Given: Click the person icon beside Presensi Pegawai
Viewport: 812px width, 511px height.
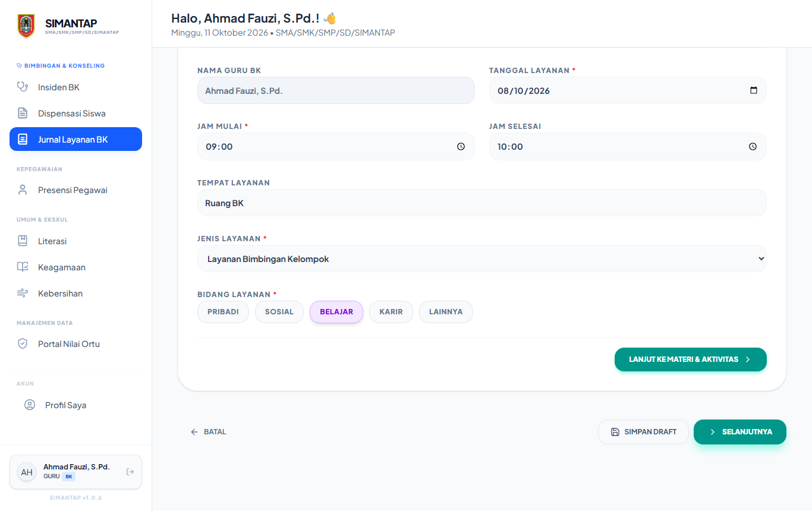Looking at the screenshot, I should coord(23,190).
